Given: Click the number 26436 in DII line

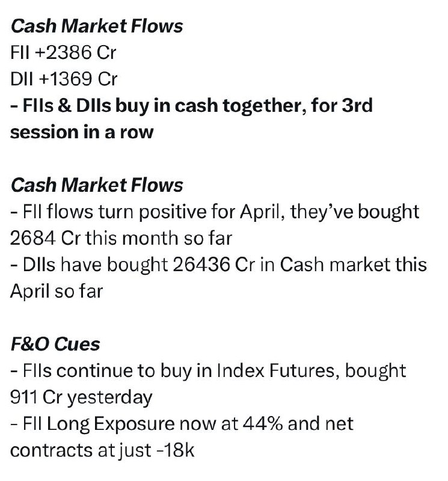Looking at the screenshot, I should (x=201, y=265).
